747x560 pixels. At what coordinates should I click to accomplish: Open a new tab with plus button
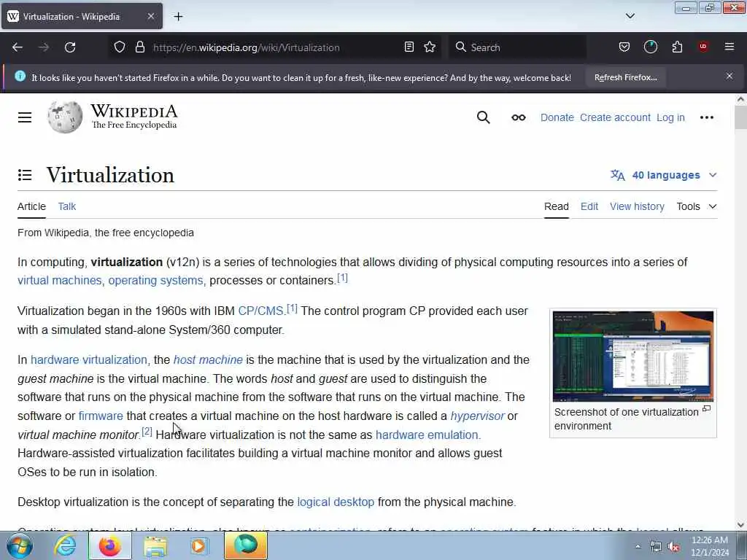178,17
